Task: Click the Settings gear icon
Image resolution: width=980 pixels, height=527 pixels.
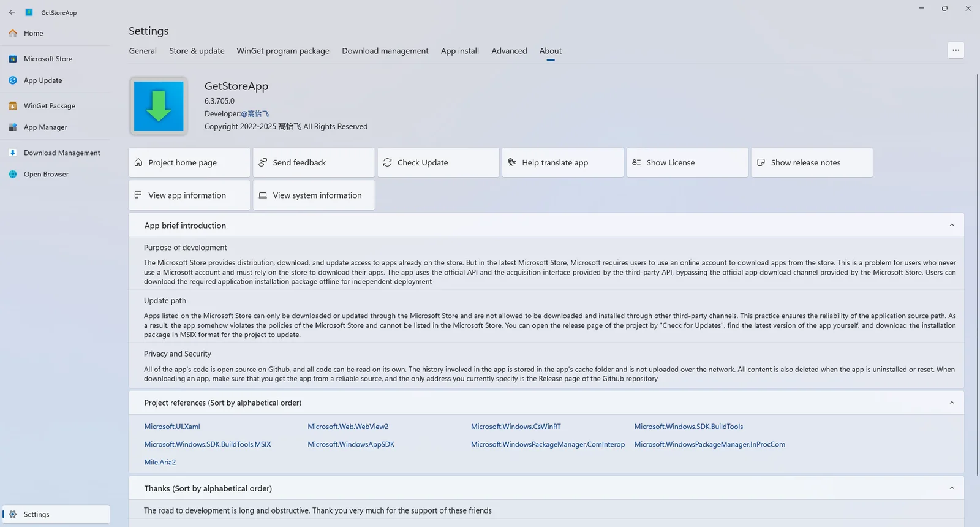Action: [13, 514]
